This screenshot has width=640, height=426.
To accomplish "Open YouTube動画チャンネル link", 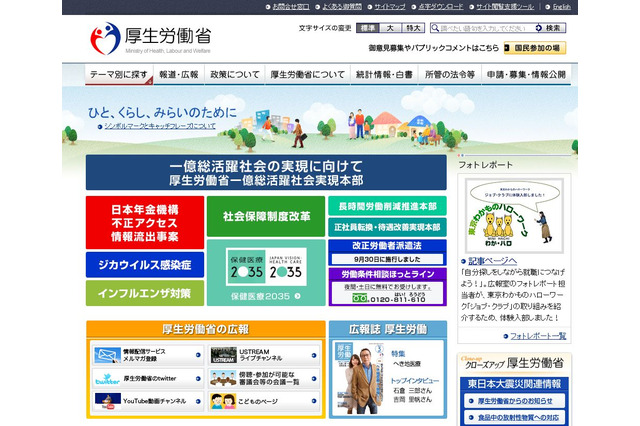I will tap(154, 401).
